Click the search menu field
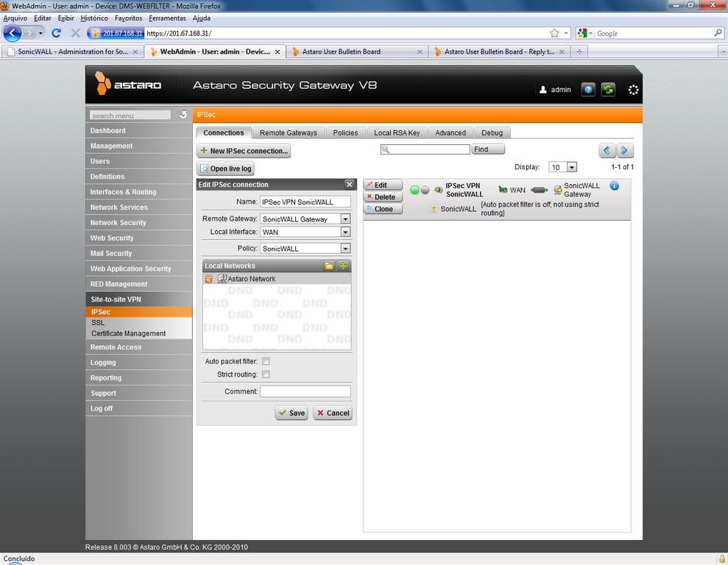This screenshot has height=565, width=728. (130, 115)
